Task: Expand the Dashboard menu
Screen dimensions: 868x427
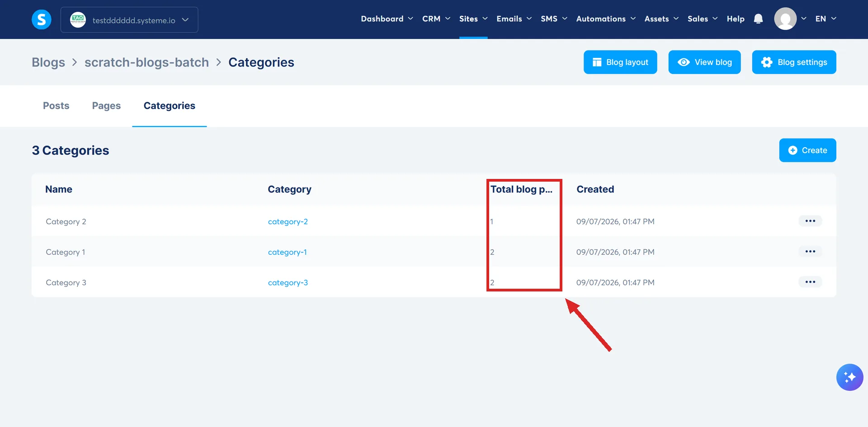Action: click(x=387, y=19)
